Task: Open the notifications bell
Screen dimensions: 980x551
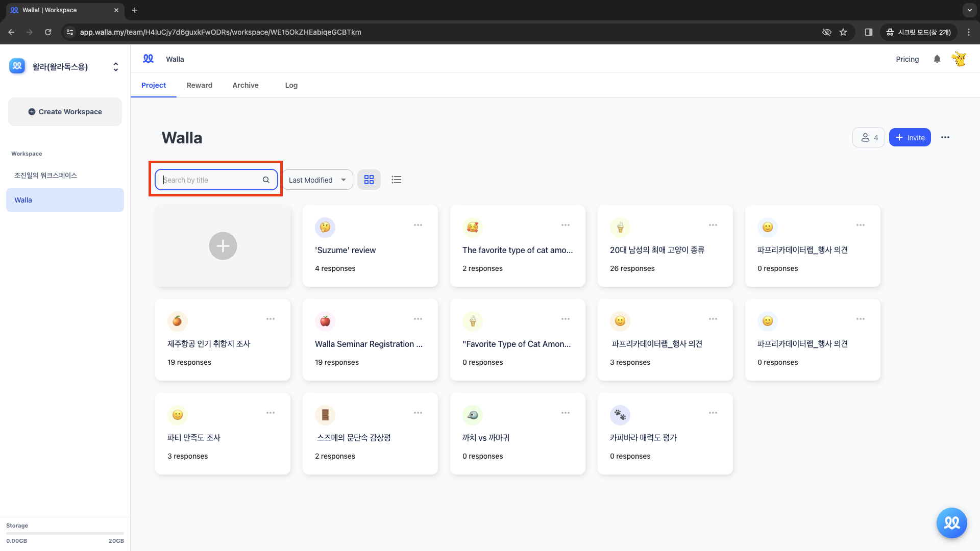Action: 937,59
